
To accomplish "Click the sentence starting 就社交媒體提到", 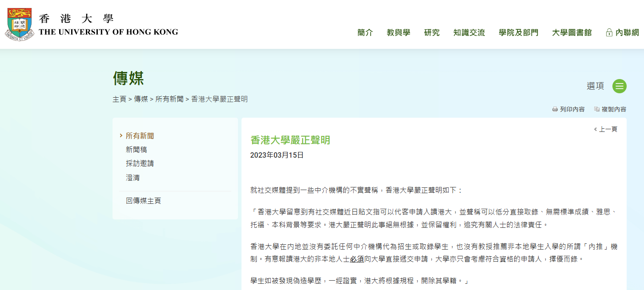I will [357, 190].
